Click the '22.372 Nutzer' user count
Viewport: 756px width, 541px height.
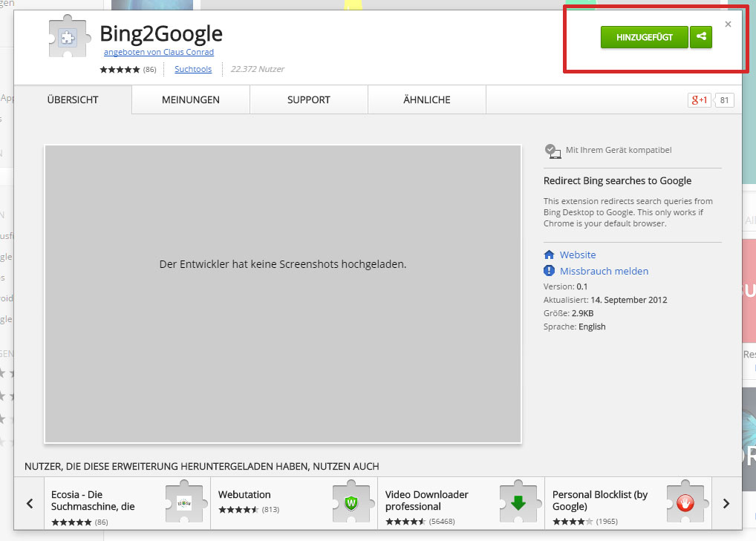point(258,69)
